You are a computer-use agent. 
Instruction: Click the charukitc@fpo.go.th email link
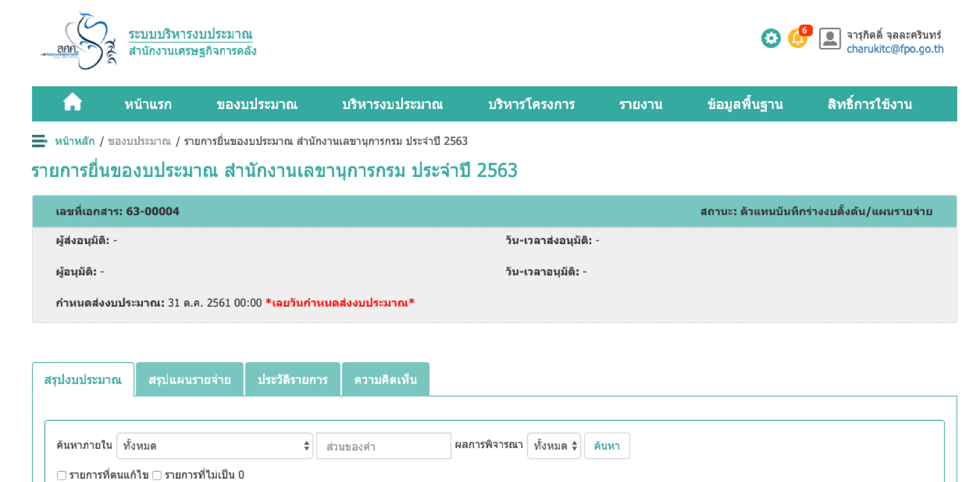coord(895,49)
